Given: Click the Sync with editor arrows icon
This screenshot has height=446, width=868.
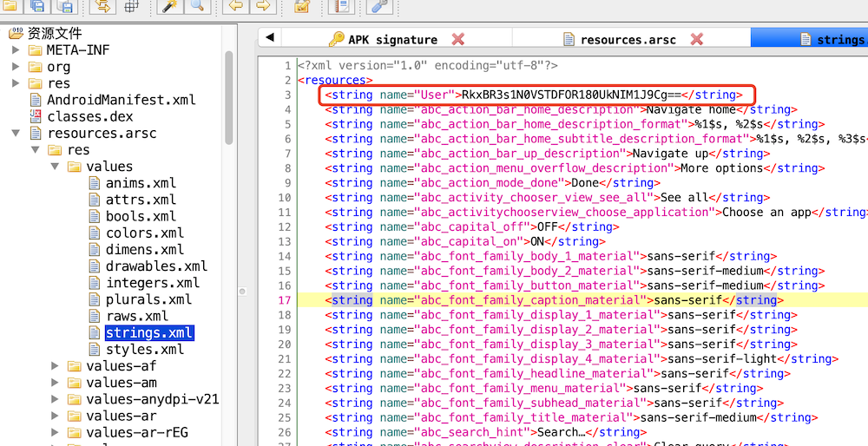Looking at the screenshot, I should 102,5.
